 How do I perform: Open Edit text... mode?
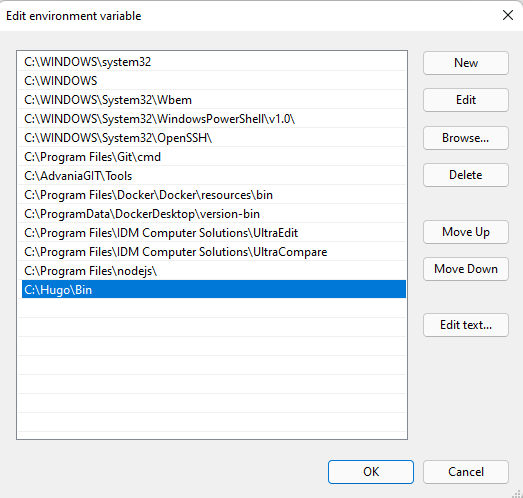pyautogui.click(x=466, y=325)
